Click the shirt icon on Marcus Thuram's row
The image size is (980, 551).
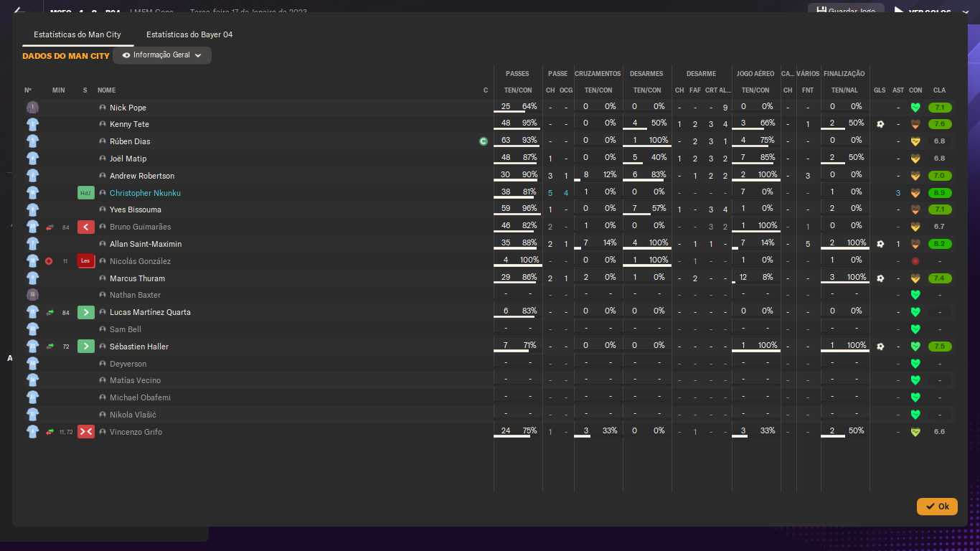[x=32, y=278]
